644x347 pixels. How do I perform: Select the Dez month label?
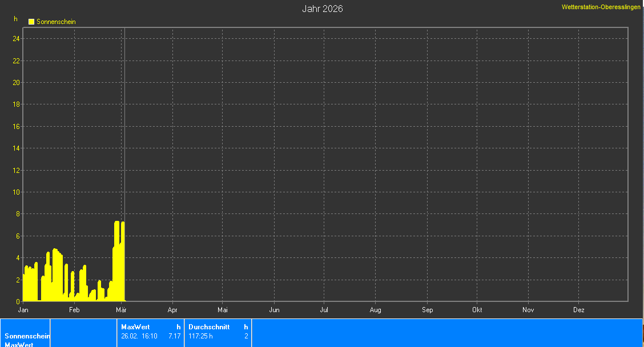(578, 310)
